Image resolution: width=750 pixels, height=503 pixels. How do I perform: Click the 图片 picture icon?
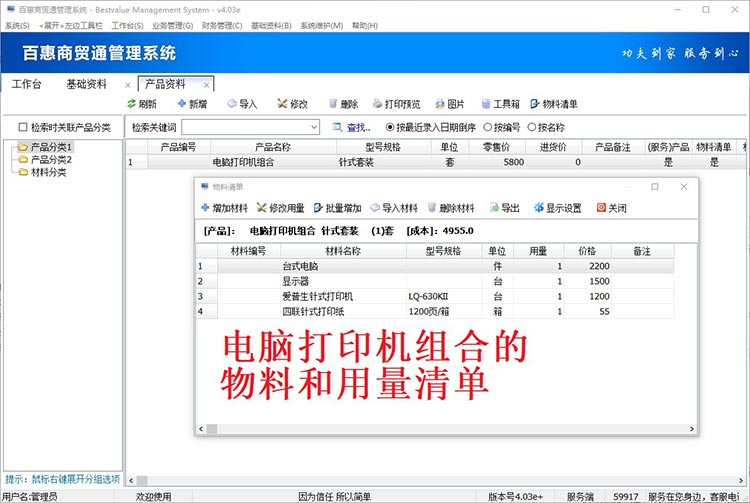click(440, 104)
